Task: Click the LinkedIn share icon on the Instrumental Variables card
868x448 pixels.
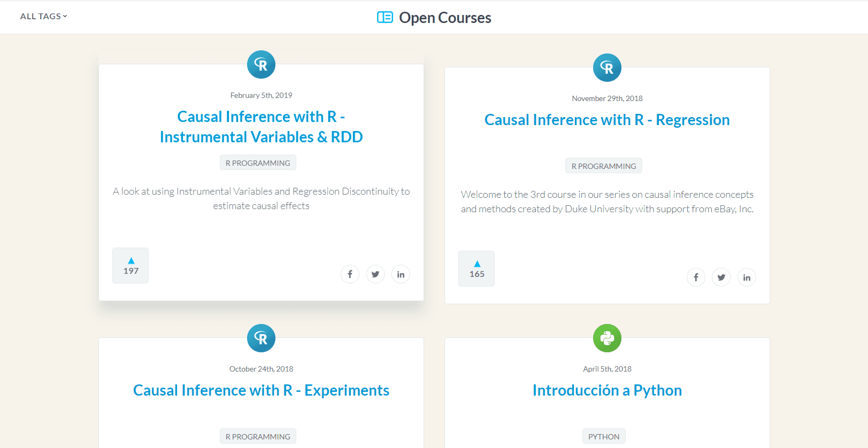Action: coord(401,274)
